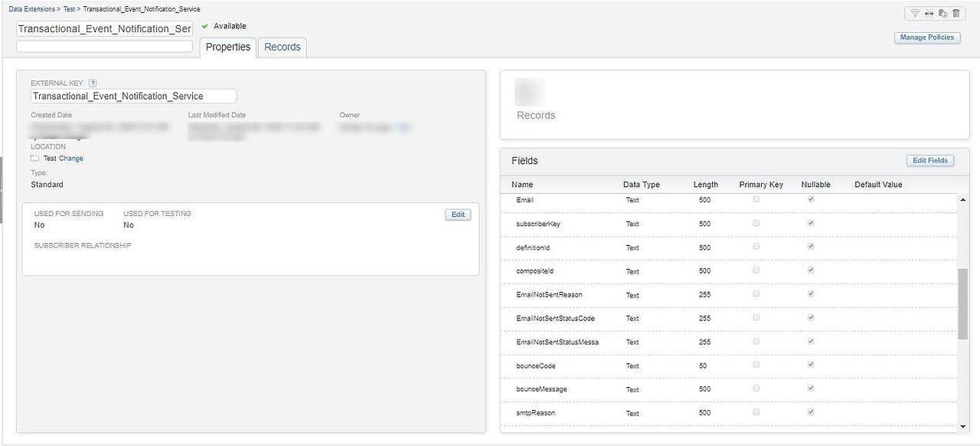This screenshot has height=446, width=980.
Task: Toggle Primary Key checkbox for definitionId
Action: pyautogui.click(x=756, y=247)
